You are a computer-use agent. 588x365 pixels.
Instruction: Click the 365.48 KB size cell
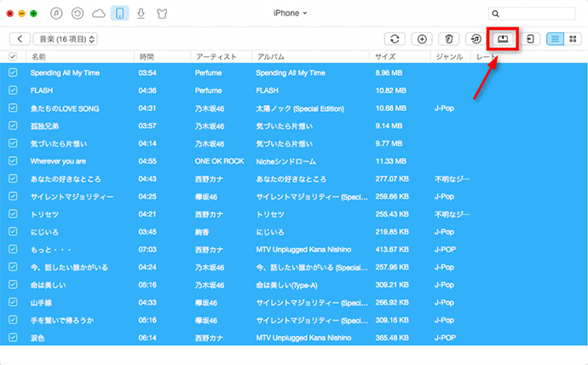[392, 338]
